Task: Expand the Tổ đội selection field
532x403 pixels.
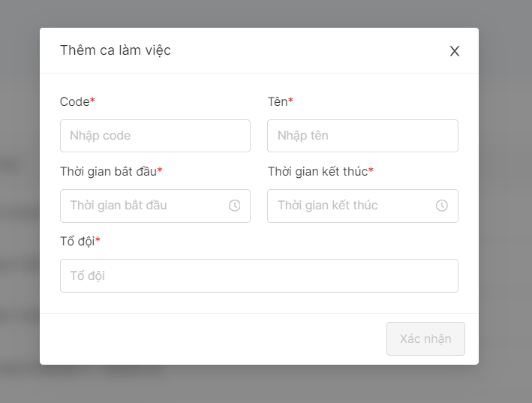Action: pos(259,275)
